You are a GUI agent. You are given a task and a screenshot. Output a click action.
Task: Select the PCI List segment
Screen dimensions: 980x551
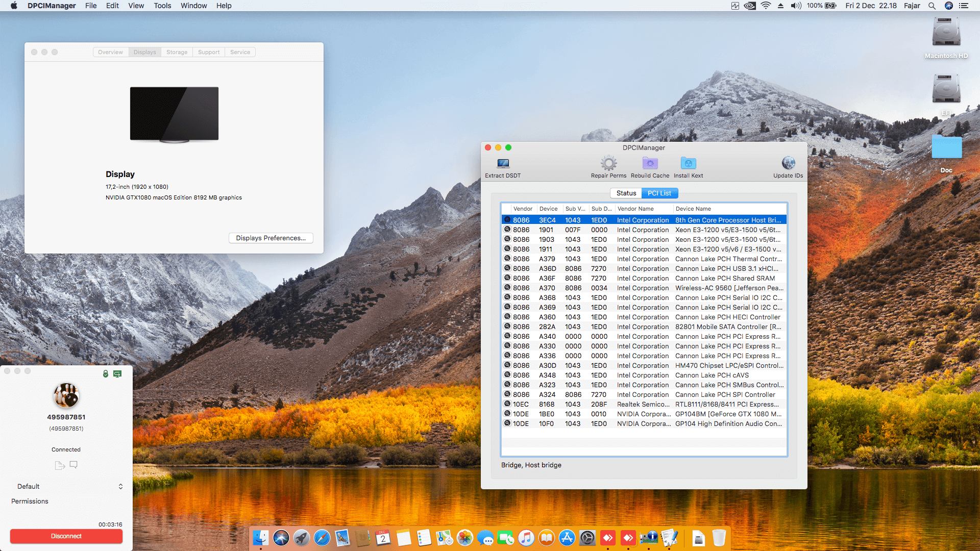click(x=659, y=193)
